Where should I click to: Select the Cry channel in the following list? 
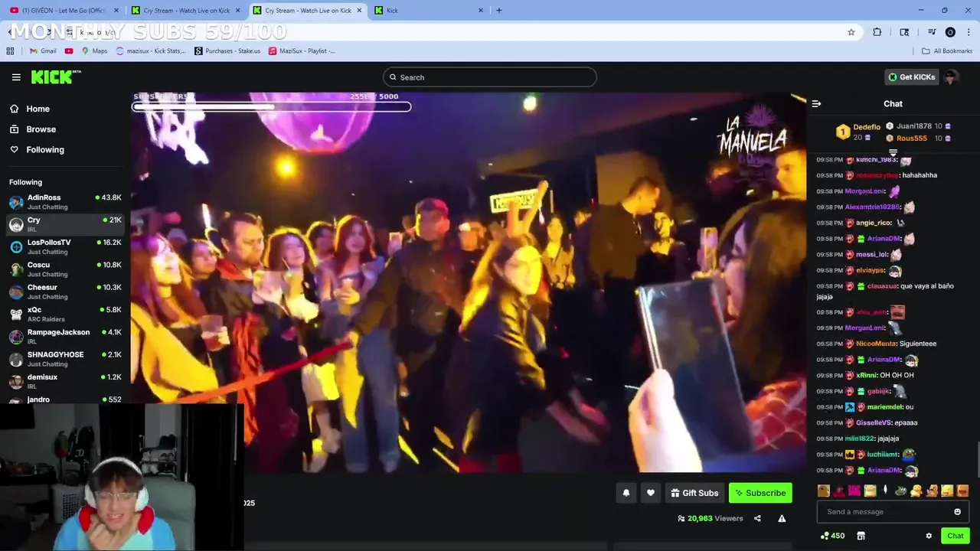click(65, 224)
